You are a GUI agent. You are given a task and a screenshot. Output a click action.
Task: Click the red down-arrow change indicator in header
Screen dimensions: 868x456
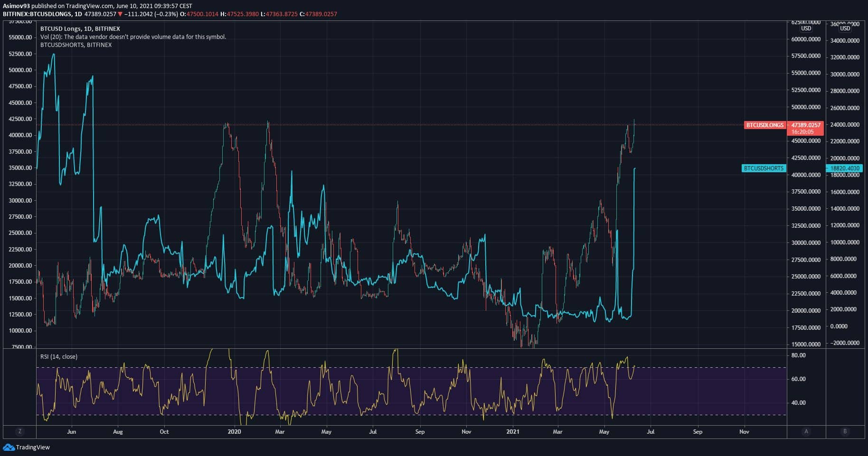tap(120, 14)
